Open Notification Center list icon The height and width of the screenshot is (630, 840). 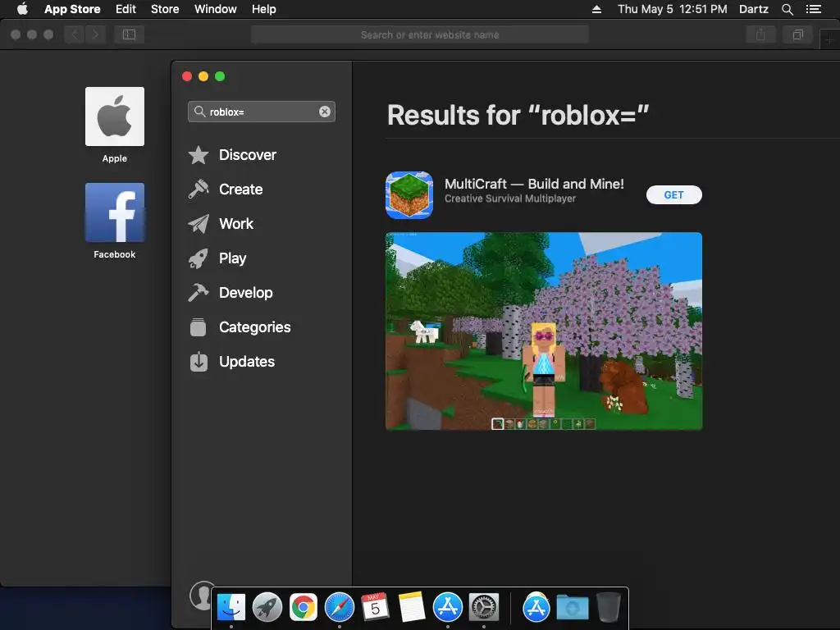pos(813,9)
